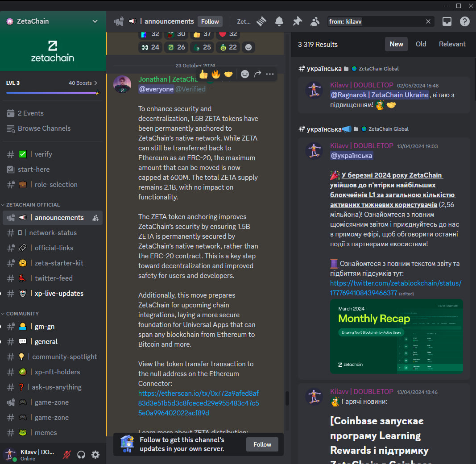Open the official-links channel
Image resolution: width=476 pixels, height=464 pixels.
pos(53,248)
